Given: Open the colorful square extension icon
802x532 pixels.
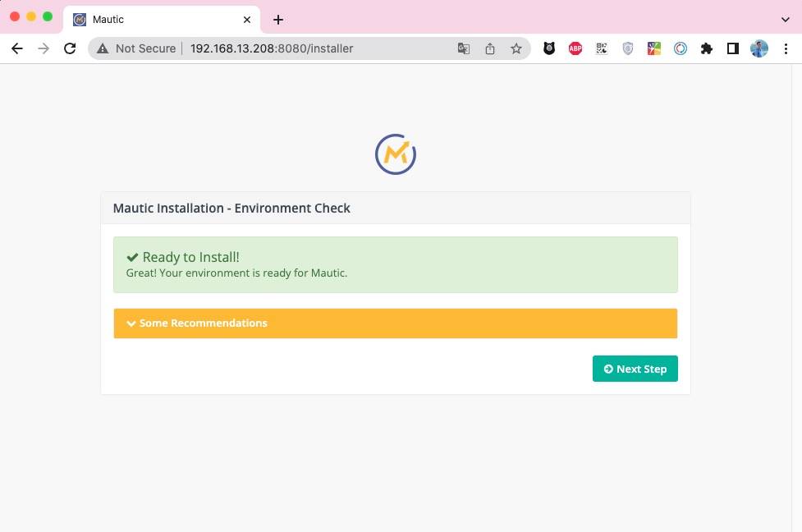Looking at the screenshot, I should 654,48.
